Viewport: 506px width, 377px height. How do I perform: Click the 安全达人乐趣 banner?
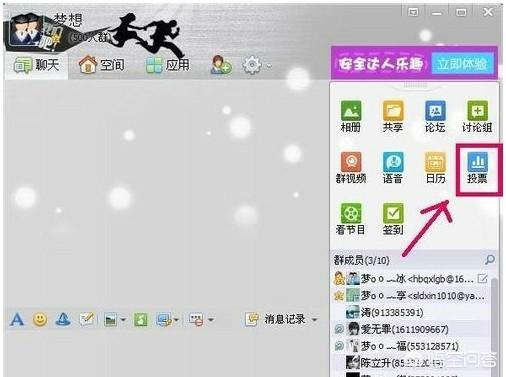click(381, 63)
